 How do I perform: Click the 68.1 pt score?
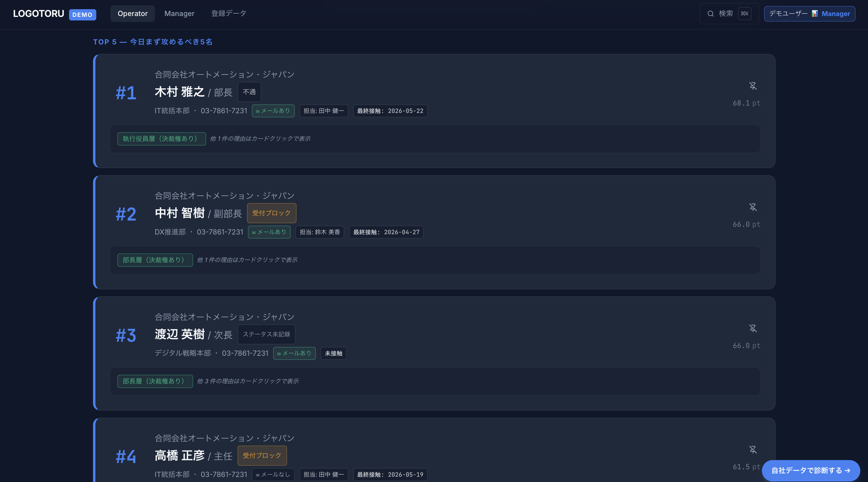pyautogui.click(x=746, y=103)
